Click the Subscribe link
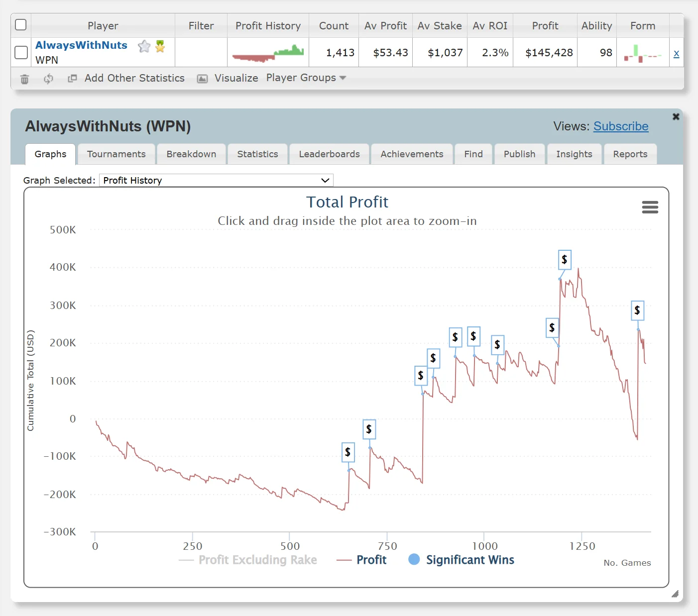 tap(620, 126)
